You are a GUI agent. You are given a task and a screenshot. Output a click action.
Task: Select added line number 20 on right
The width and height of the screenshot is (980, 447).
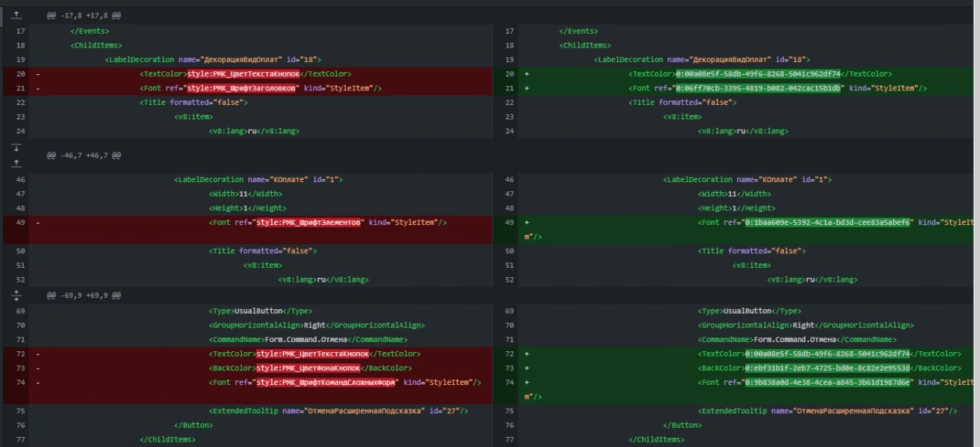coord(510,74)
